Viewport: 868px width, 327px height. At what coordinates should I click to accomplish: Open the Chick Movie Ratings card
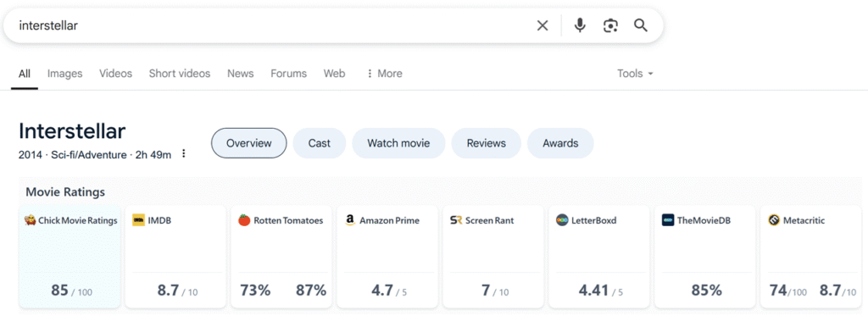click(x=70, y=257)
